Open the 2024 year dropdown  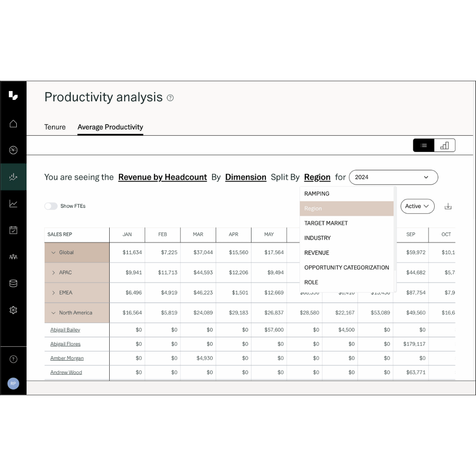click(393, 177)
